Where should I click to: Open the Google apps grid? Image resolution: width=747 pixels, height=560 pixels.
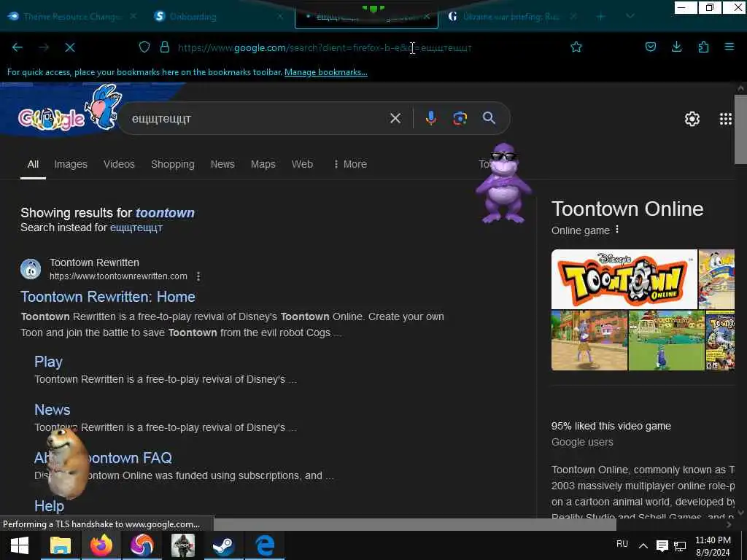[x=725, y=119]
